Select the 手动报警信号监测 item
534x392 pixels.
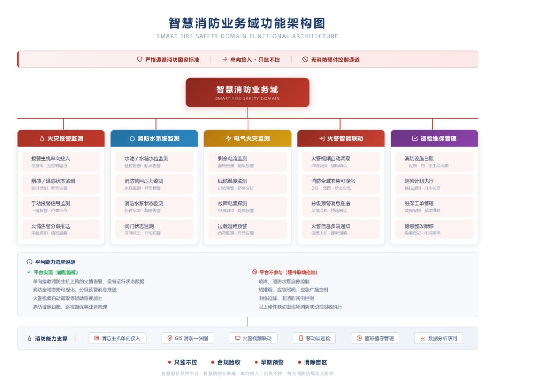tap(61, 207)
